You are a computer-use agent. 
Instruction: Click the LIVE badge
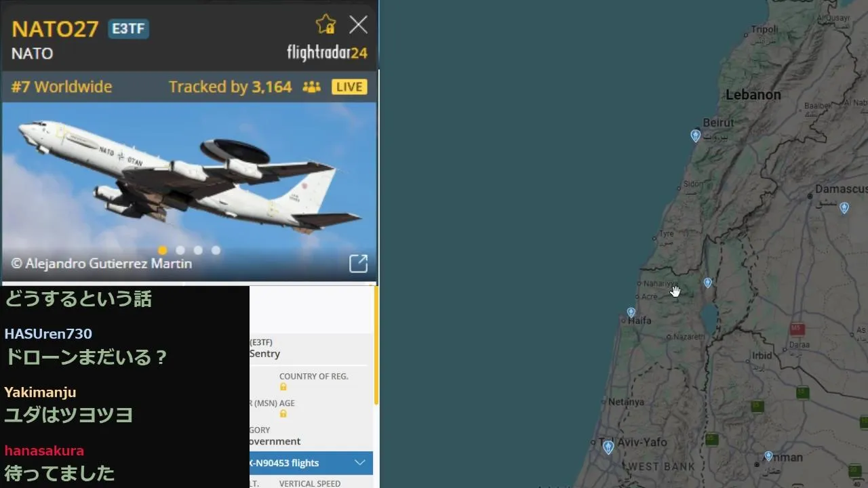[x=349, y=87]
